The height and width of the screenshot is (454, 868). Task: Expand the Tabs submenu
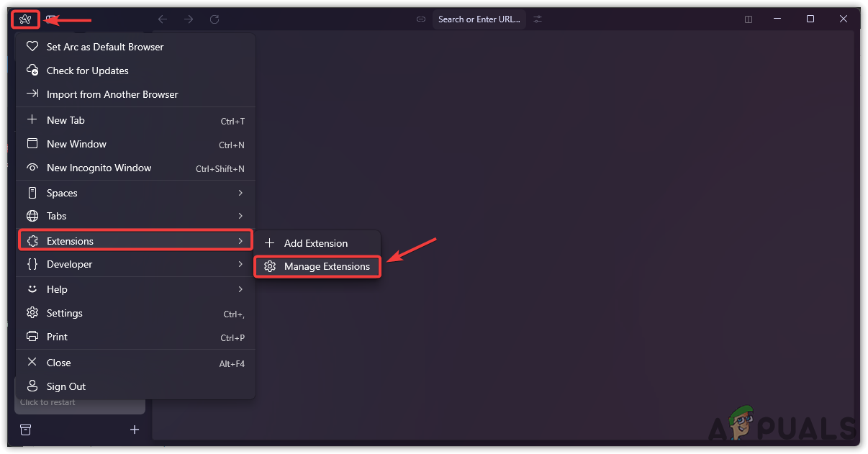pos(135,216)
